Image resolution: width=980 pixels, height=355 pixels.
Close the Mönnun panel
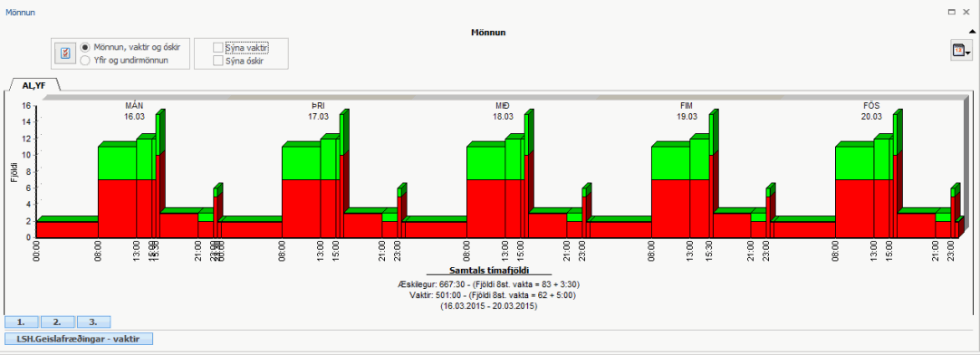pyautogui.click(x=966, y=11)
